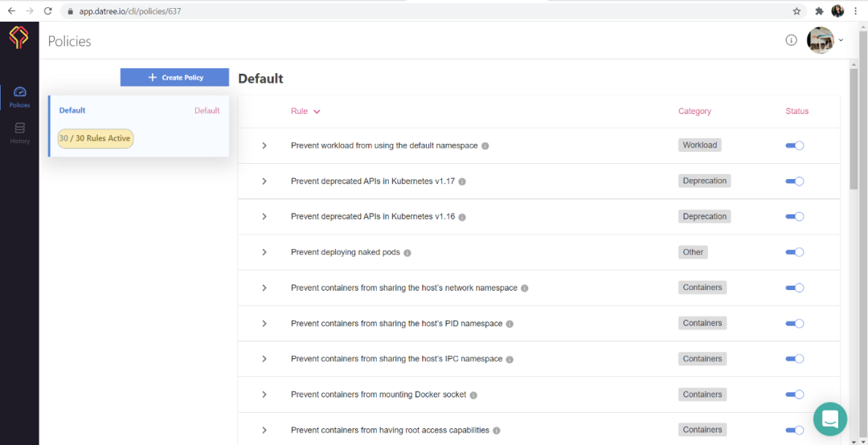The width and height of the screenshot is (868, 445).
Task: Open the Policies sidebar icon
Action: (19, 97)
